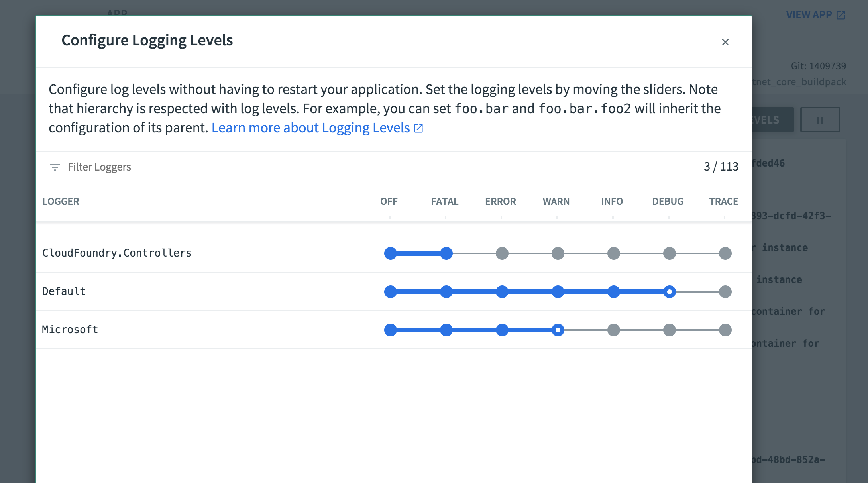Click the external link icon after Logging Levels

pos(418,128)
